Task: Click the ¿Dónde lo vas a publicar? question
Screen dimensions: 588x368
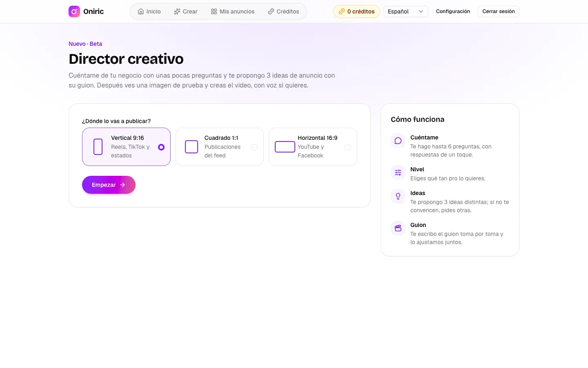Action: pyautogui.click(x=116, y=121)
